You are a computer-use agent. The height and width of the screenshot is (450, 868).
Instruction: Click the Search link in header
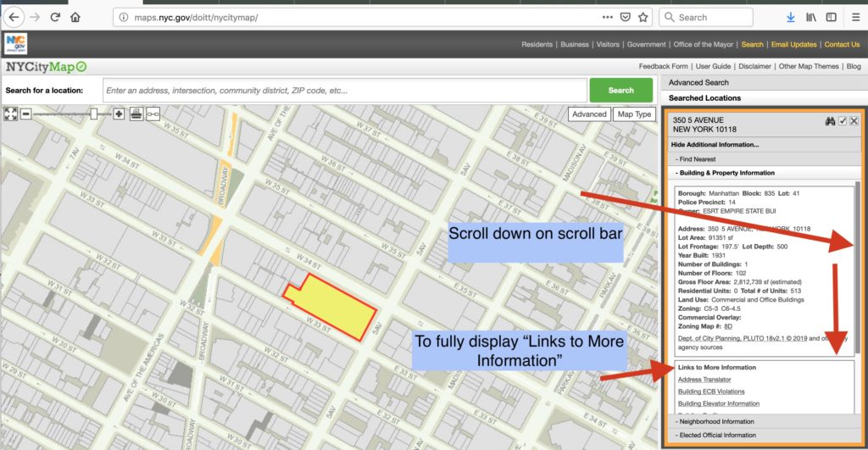(x=752, y=44)
